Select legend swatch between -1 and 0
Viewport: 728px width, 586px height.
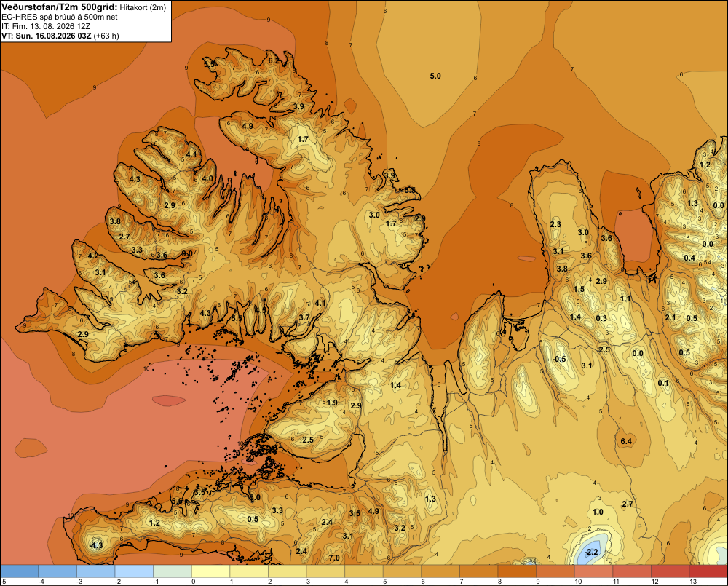[x=173, y=571]
